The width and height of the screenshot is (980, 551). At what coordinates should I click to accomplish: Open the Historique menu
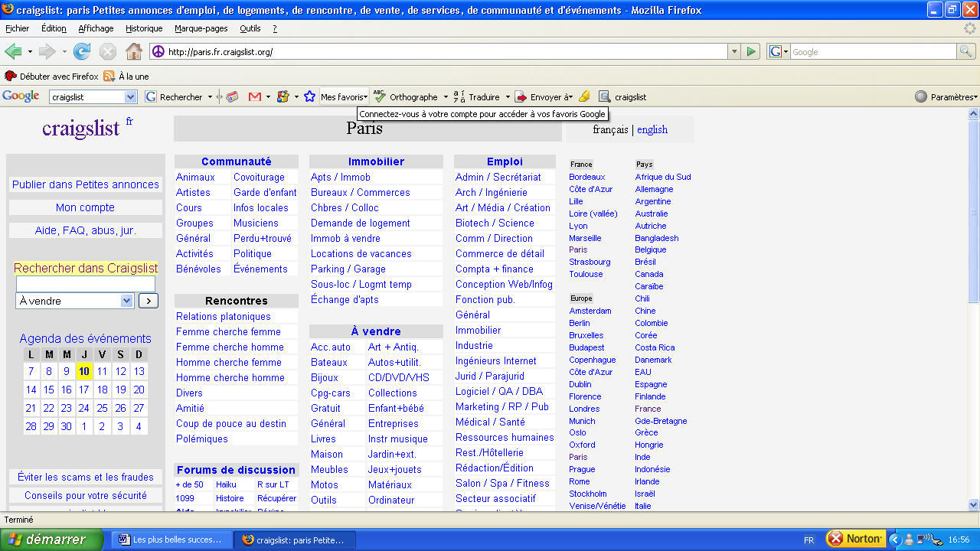pos(144,28)
